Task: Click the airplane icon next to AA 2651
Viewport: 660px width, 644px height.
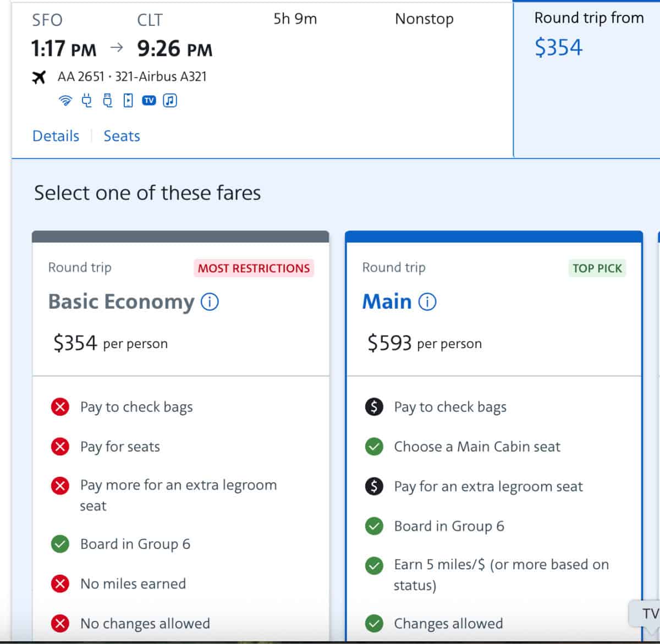Action: pyautogui.click(x=39, y=77)
